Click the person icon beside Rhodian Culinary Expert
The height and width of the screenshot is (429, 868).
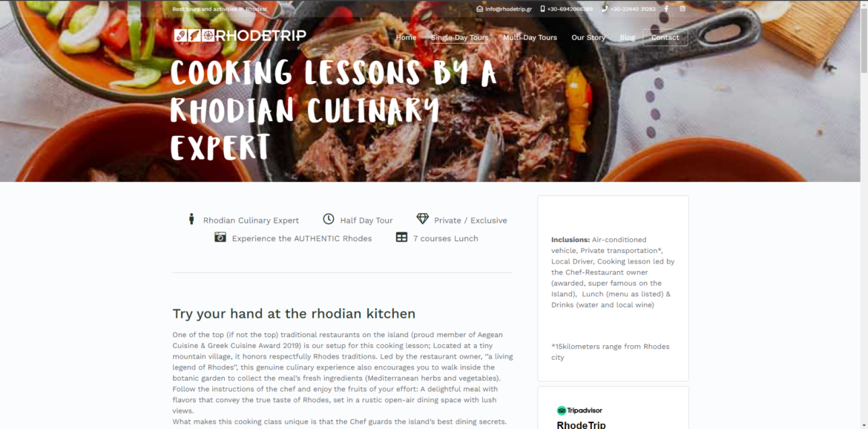[x=191, y=219]
